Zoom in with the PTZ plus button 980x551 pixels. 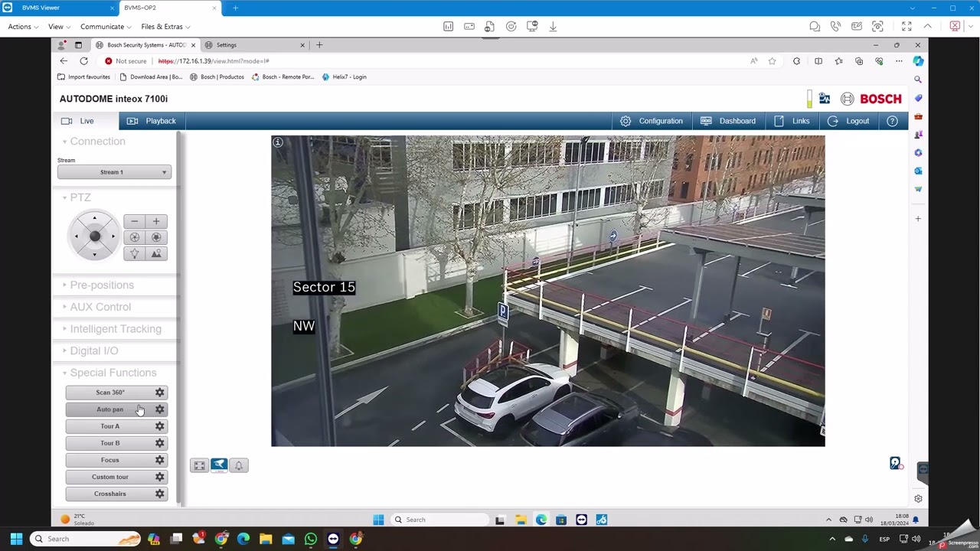(156, 221)
